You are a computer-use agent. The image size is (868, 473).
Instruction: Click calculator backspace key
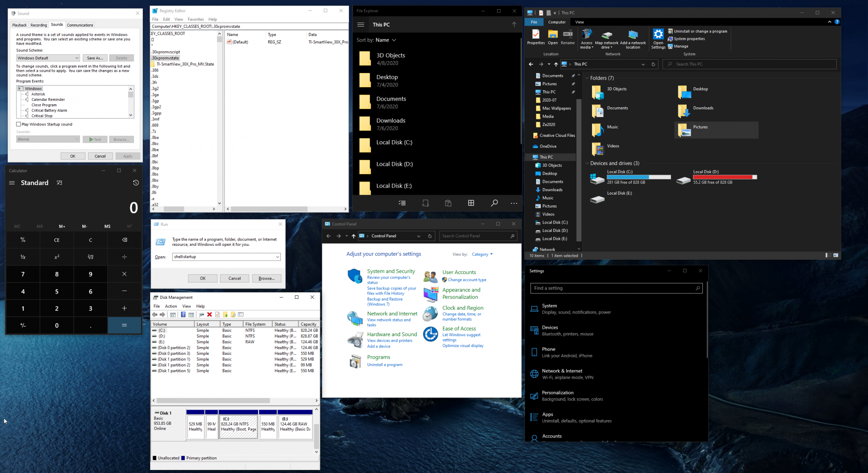coord(125,240)
